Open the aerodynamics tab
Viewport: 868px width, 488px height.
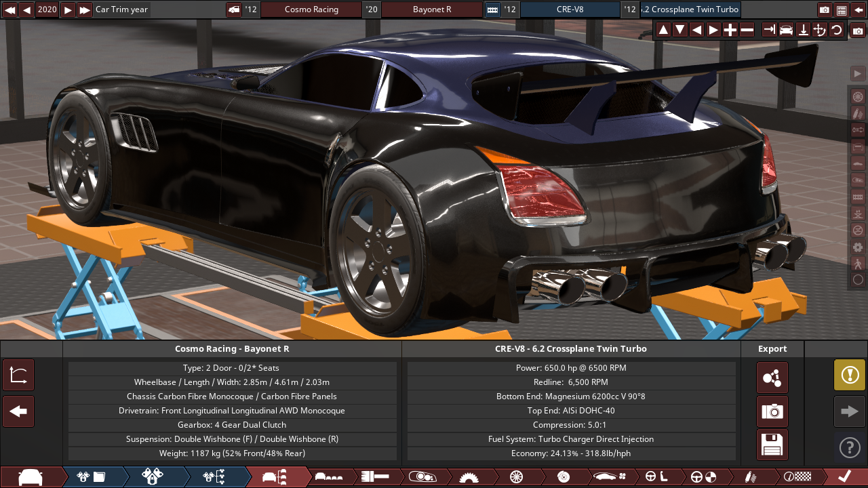tap(608, 477)
